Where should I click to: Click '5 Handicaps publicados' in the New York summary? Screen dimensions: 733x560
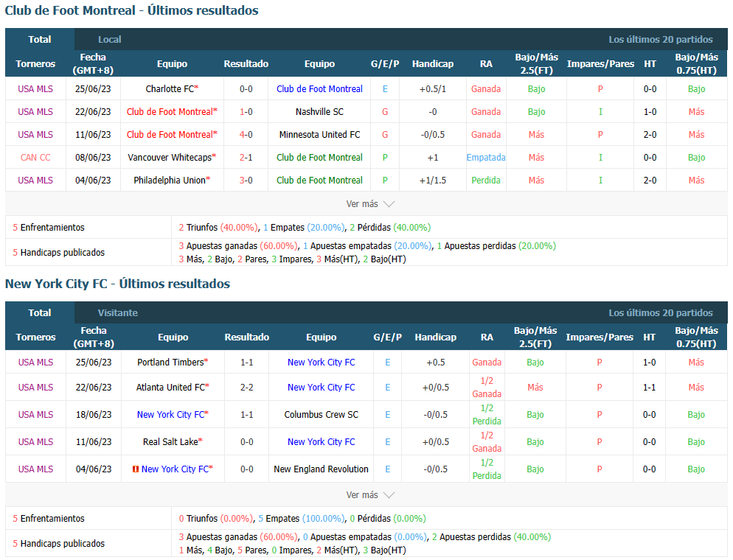click(x=58, y=543)
